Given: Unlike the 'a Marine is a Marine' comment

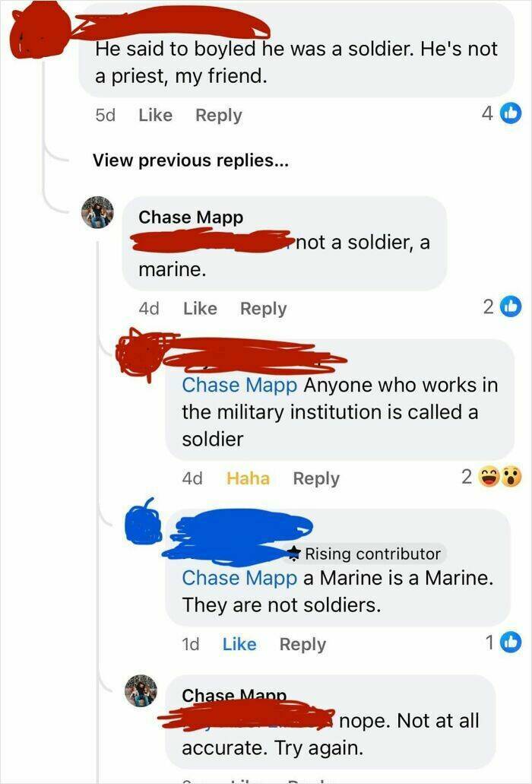Looking at the screenshot, I should coord(239,644).
